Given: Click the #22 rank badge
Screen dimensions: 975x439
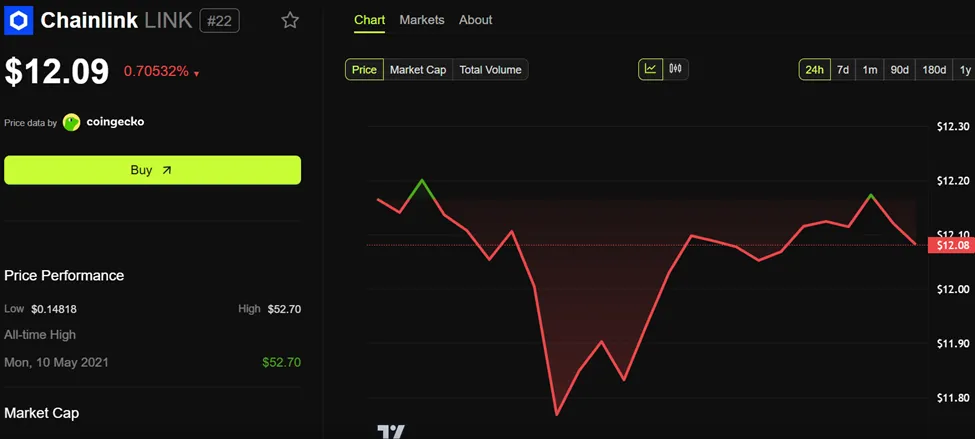Looking at the screenshot, I should tap(219, 20).
